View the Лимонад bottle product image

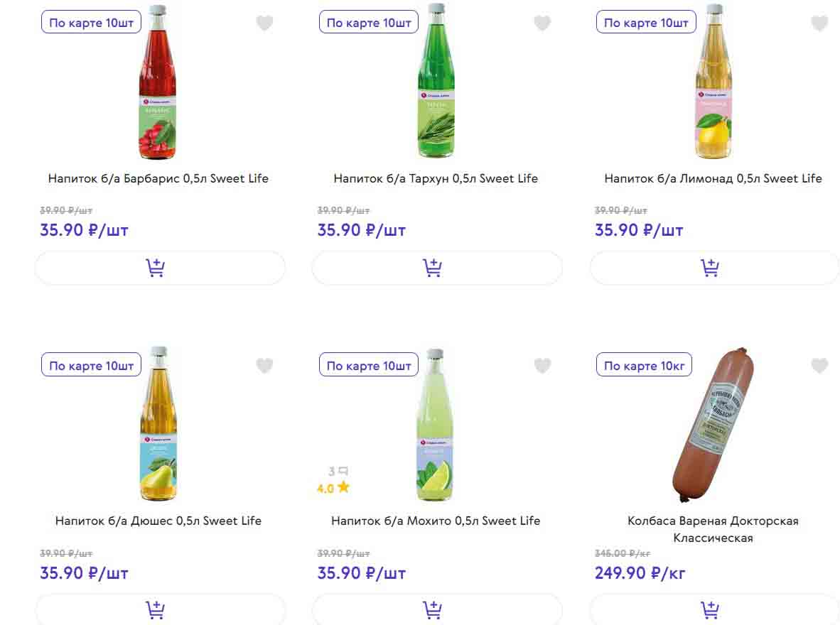713,82
